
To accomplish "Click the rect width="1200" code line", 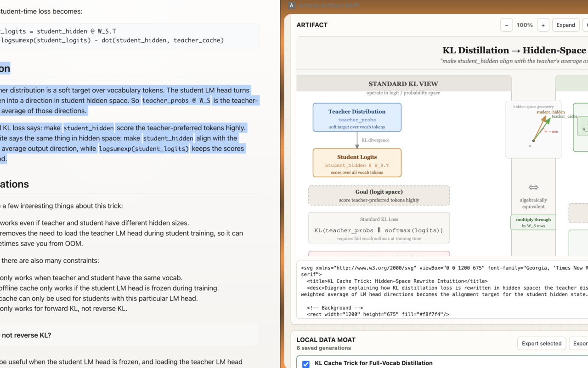I will point(378,314).
